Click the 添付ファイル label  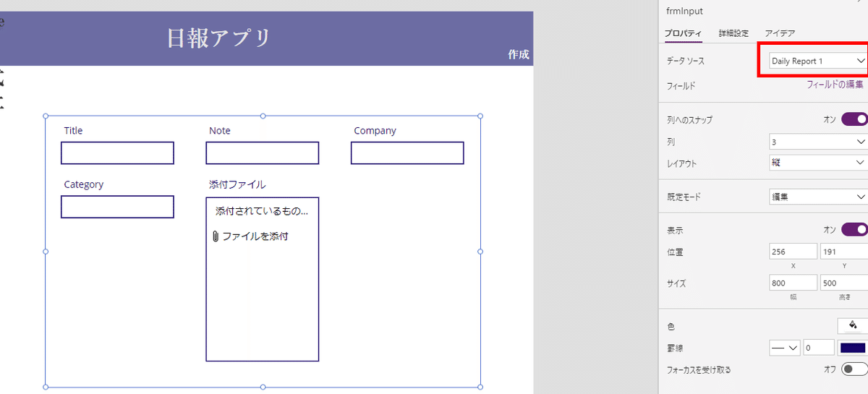[x=237, y=184]
